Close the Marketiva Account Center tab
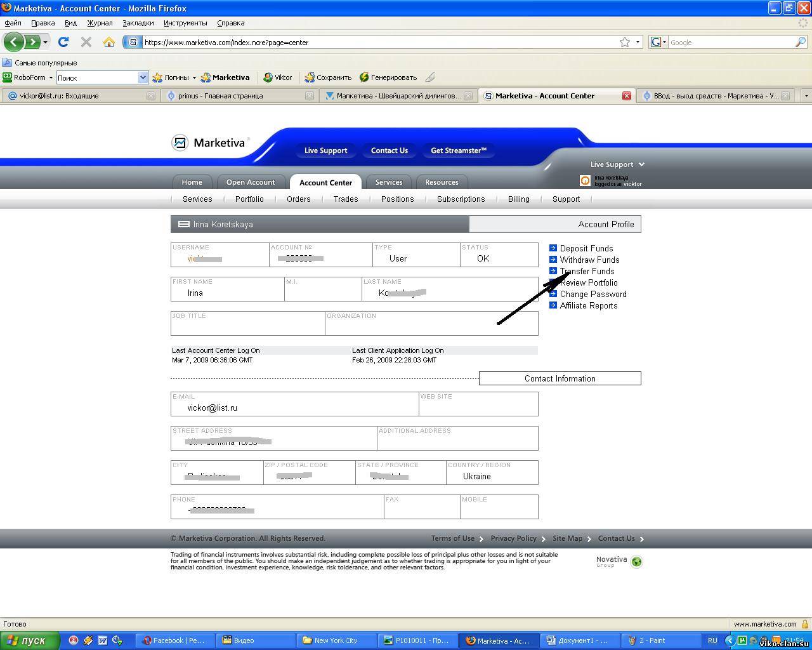Image resolution: width=812 pixels, height=650 pixels. tap(627, 96)
